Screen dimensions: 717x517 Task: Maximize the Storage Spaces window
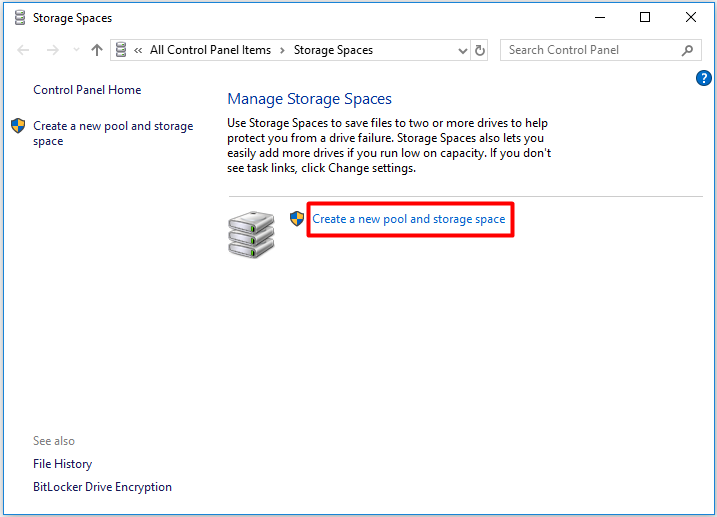(x=645, y=17)
